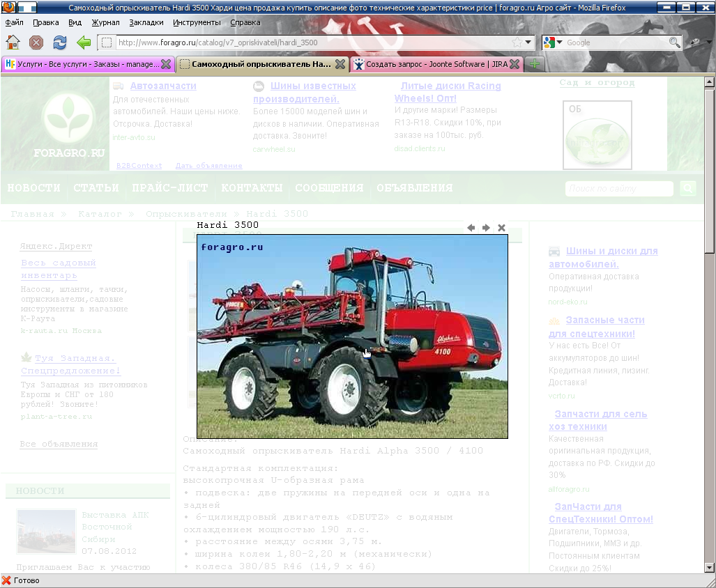Open the Справка menu

[245, 22]
